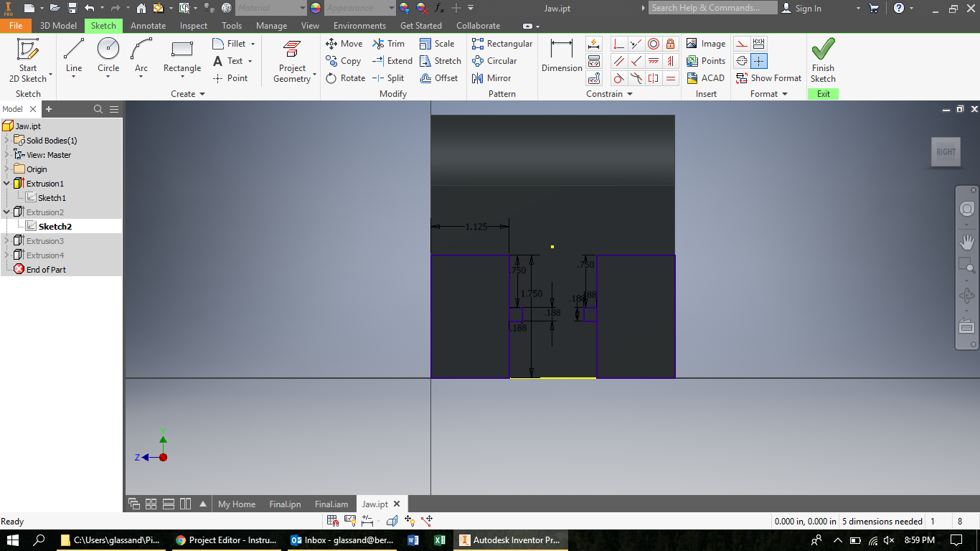Apply the Coincident constraint
The image size is (980, 551).
tap(618, 44)
